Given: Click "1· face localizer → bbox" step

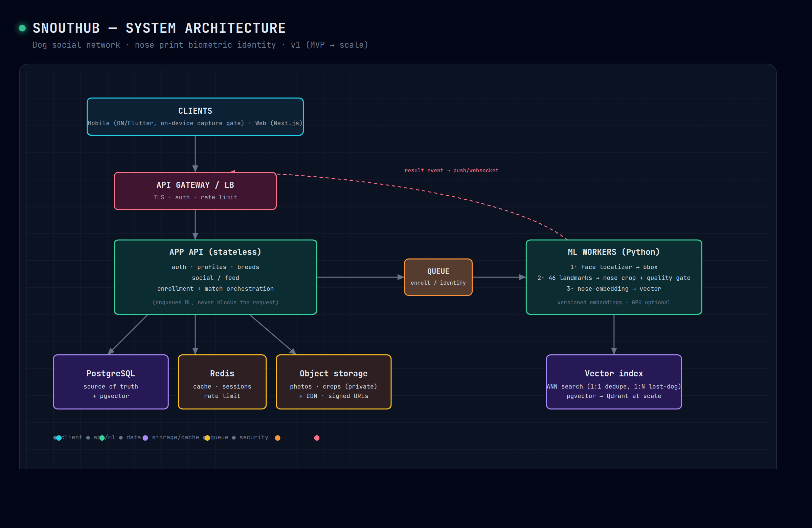Looking at the screenshot, I should [x=614, y=267].
